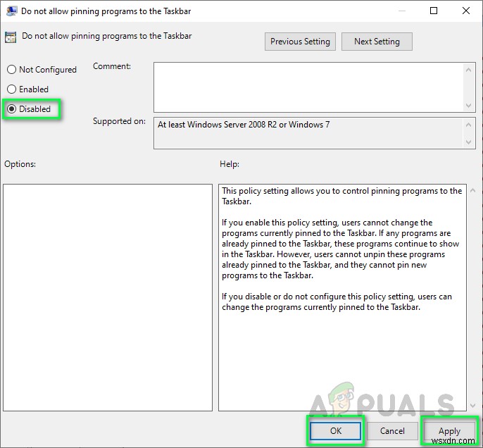
Task: Click the policy setting icon beside heading
Action: 11,37
